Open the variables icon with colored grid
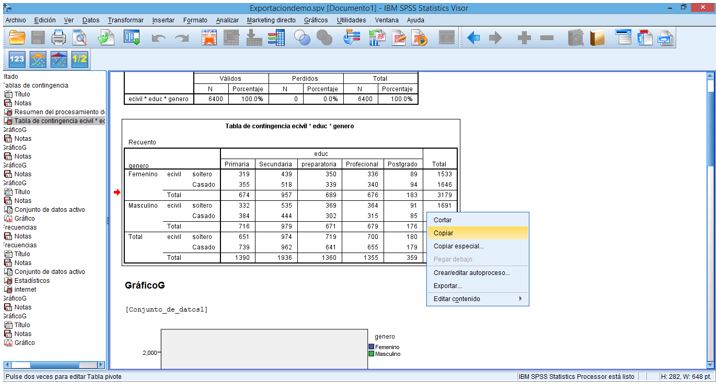Image resolution: width=716 pixels, height=384 pixels. (276, 37)
